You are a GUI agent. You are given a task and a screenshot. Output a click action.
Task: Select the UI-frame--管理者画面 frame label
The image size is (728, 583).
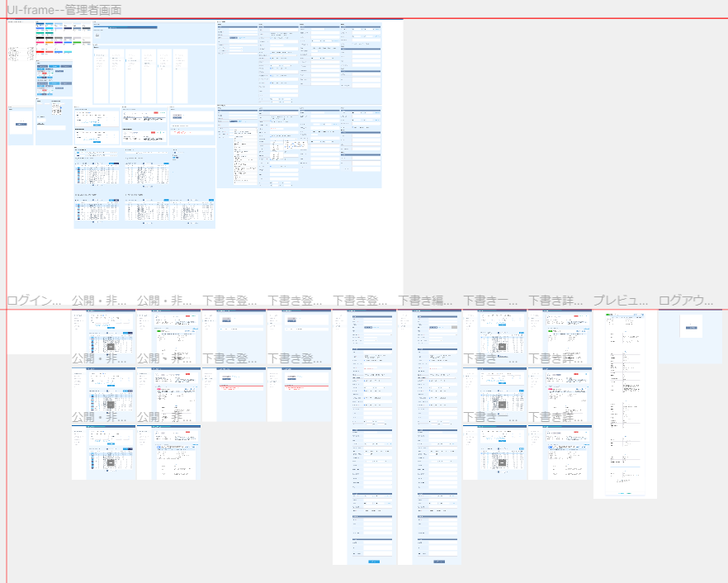(x=64, y=10)
